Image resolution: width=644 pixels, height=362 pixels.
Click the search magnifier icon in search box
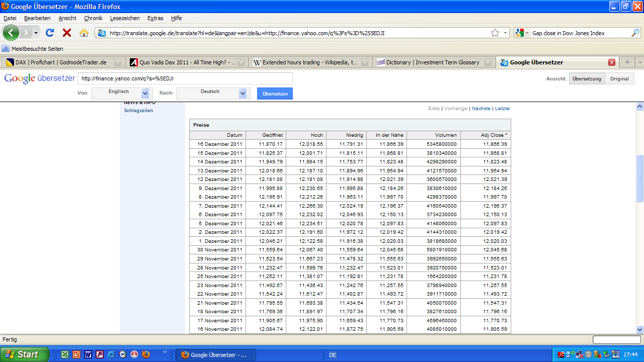point(635,33)
